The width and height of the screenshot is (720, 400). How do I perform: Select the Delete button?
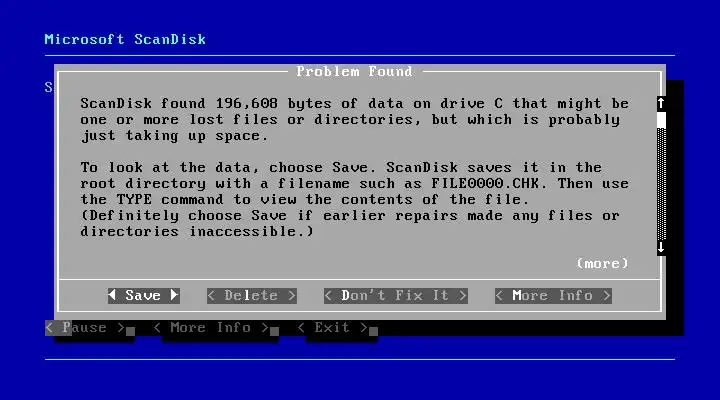pos(252,296)
